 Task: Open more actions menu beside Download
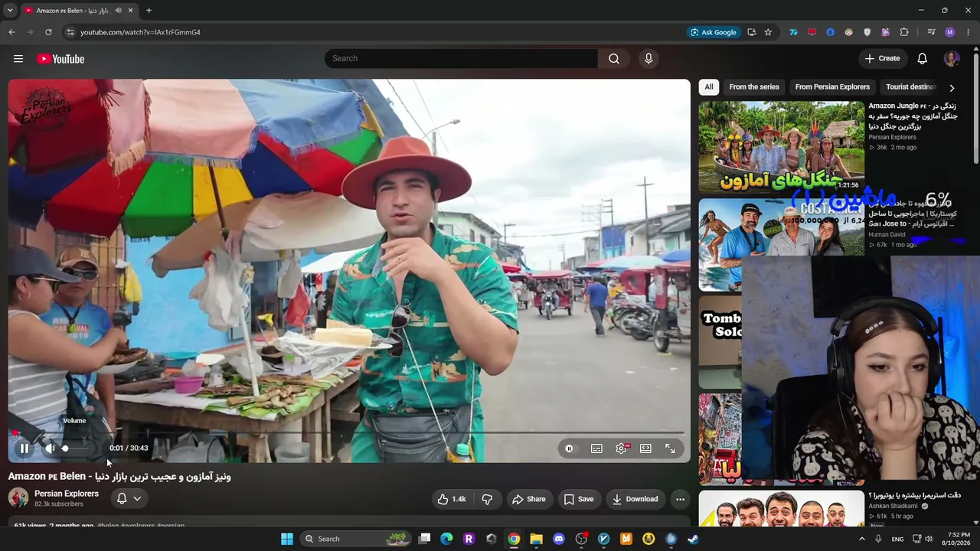pyautogui.click(x=680, y=499)
